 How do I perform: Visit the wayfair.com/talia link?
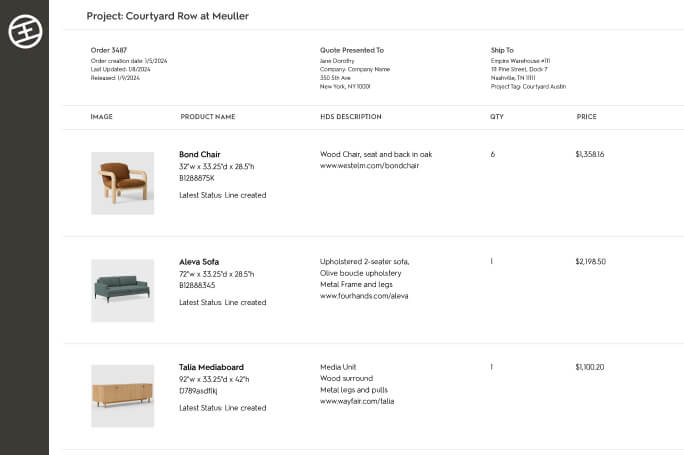(357, 401)
